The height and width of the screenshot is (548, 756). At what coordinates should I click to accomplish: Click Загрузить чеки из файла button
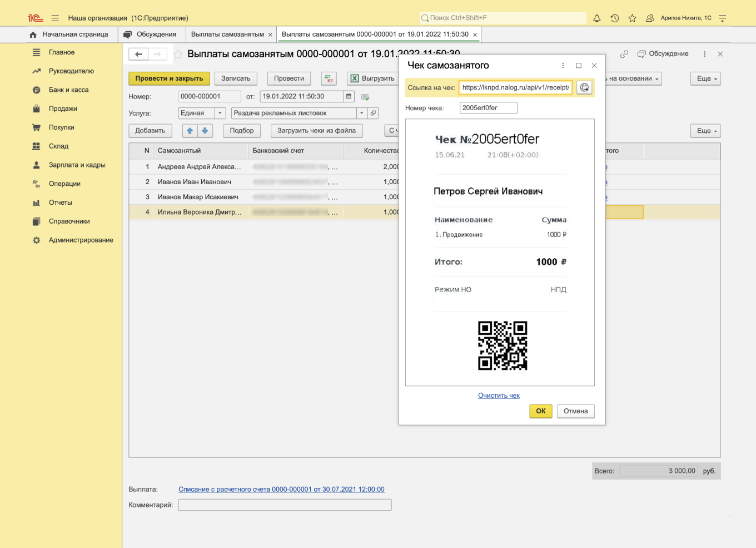[x=316, y=131]
